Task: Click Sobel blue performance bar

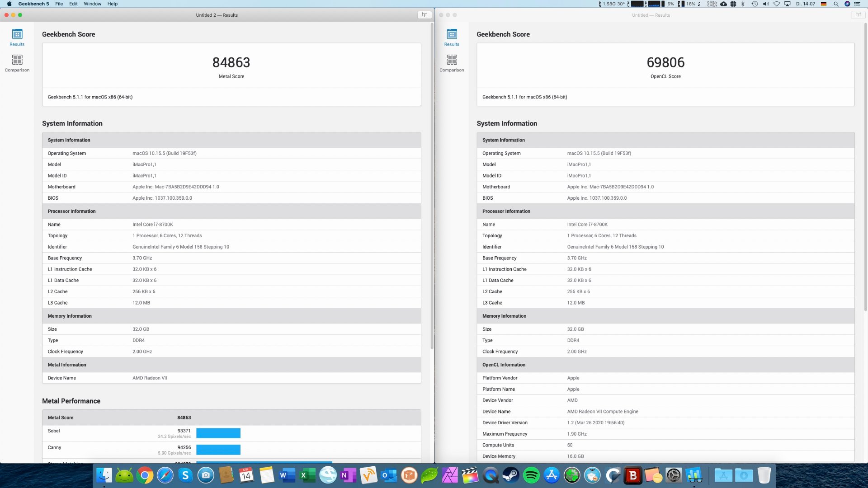Action: pos(218,433)
